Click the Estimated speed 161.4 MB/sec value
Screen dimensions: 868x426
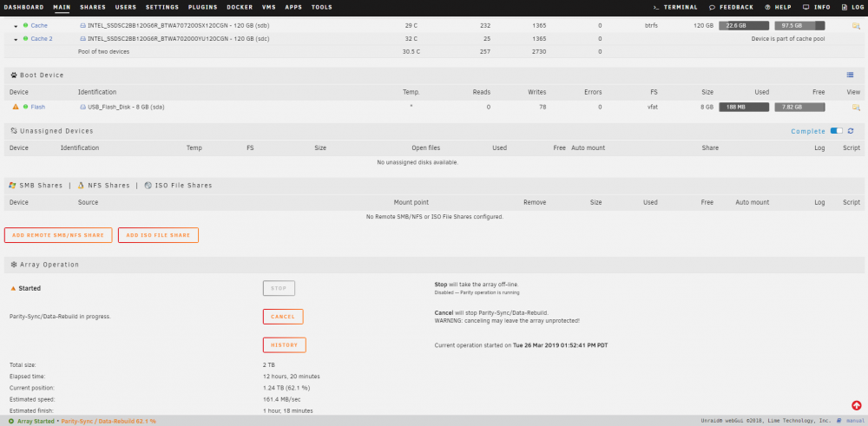[282, 399]
